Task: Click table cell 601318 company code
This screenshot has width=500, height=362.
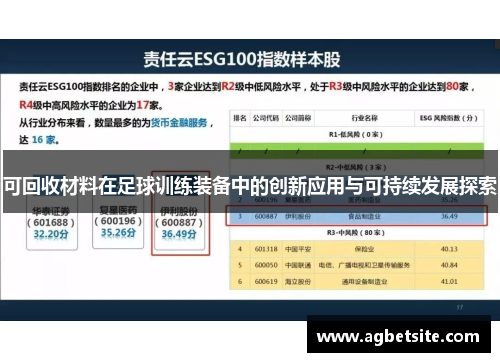Action: click(x=266, y=249)
